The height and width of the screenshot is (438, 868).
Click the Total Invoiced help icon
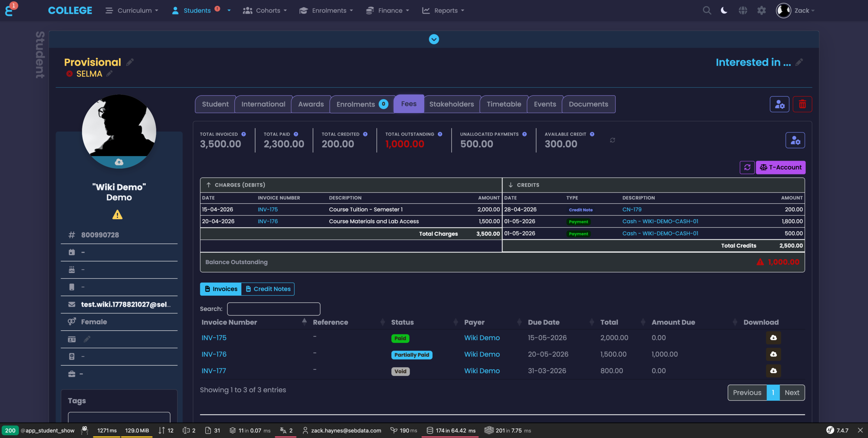(x=243, y=134)
